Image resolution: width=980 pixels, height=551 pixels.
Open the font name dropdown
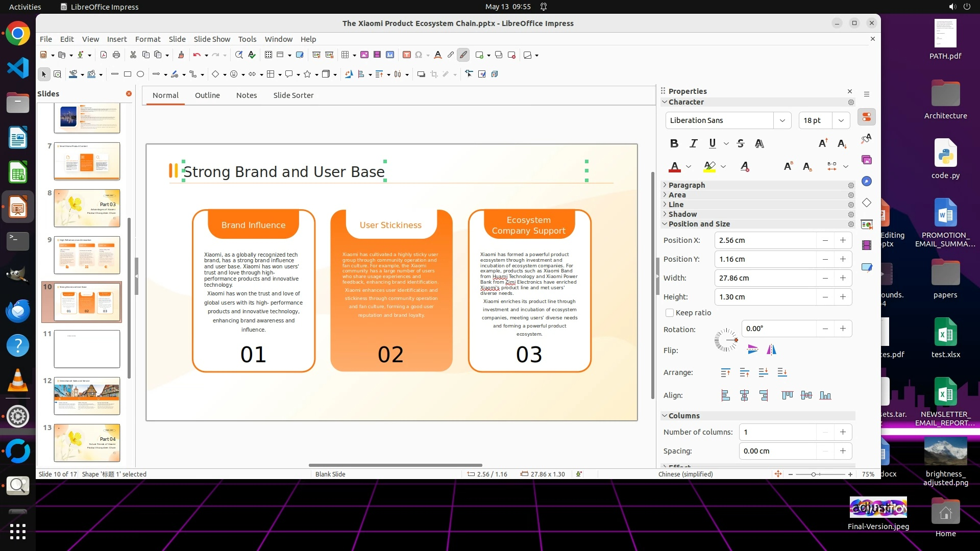(x=782, y=120)
